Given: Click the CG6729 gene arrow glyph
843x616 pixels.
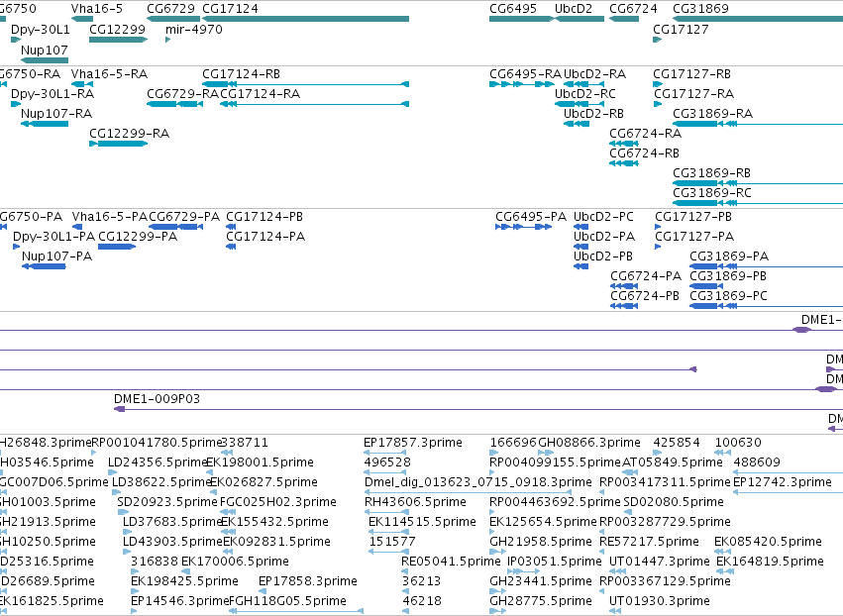Looking at the screenshot, I should [173, 19].
